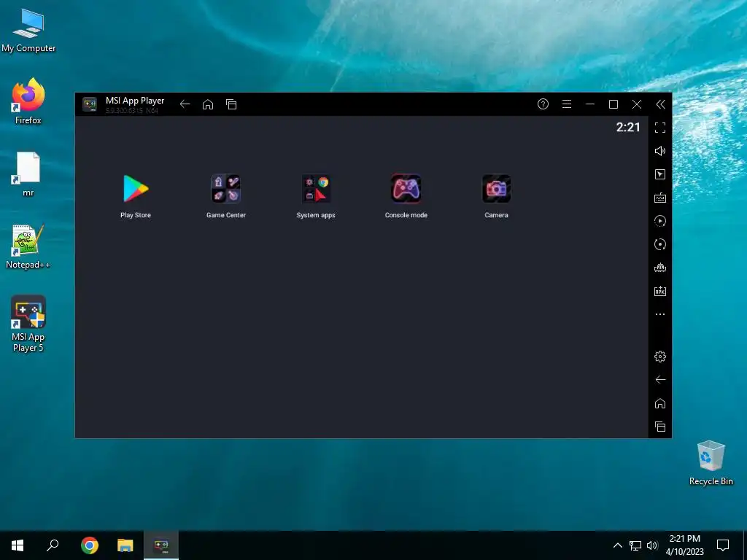Image resolution: width=747 pixels, height=560 pixels.
Task: Select the Firefox desktop shortcut
Action: pyautogui.click(x=28, y=102)
